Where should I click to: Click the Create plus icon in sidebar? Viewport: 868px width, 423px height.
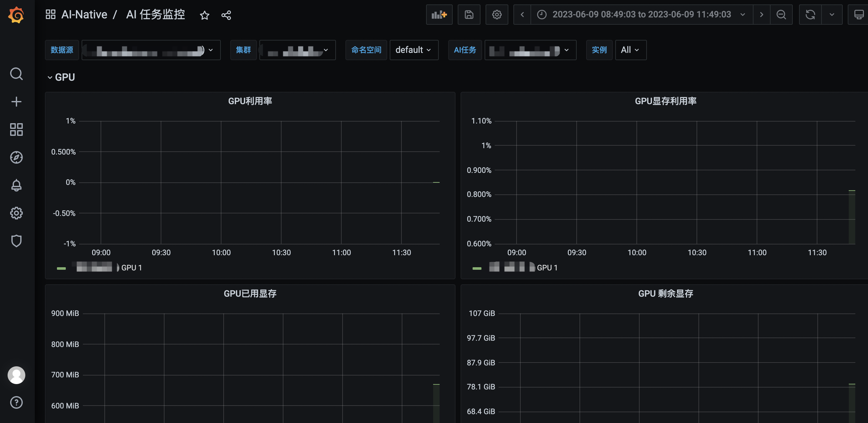16,102
